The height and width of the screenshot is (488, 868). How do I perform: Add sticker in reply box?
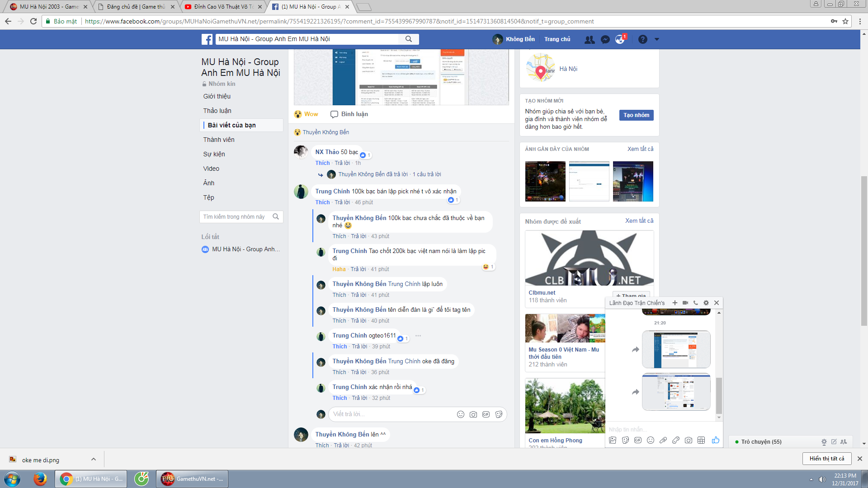(499, 414)
